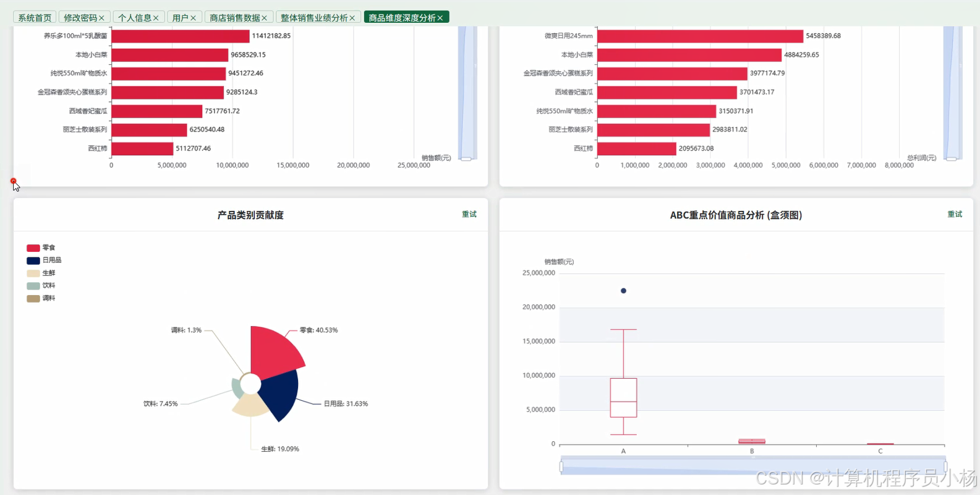Close the 整体销售业绩分析 tab
The width and height of the screenshot is (980, 495).
(352, 18)
